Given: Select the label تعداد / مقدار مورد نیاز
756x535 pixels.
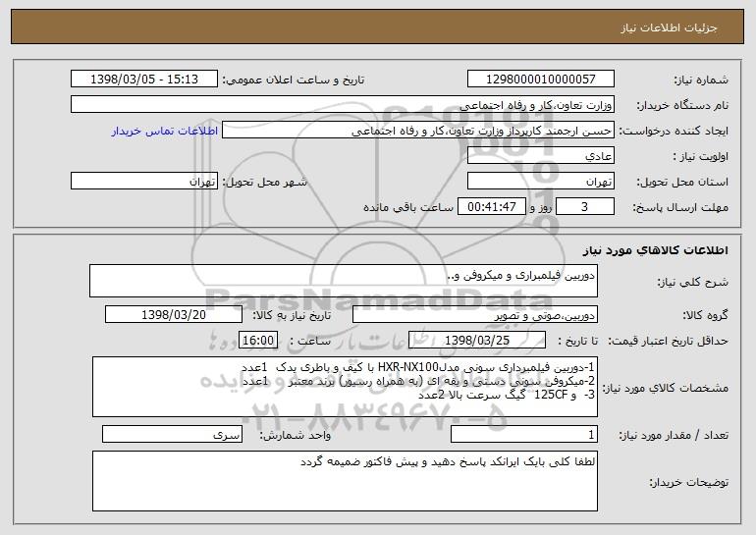Looking at the screenshot, I should (674, 435).
